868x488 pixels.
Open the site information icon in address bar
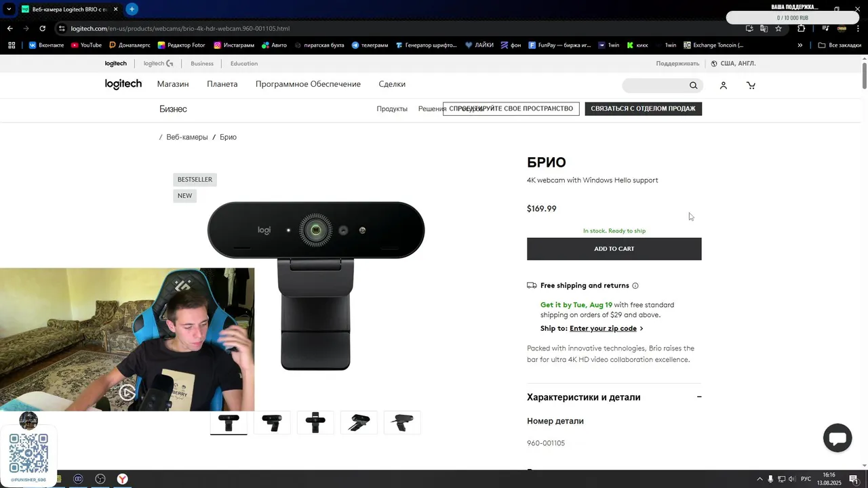pos(62,28)
